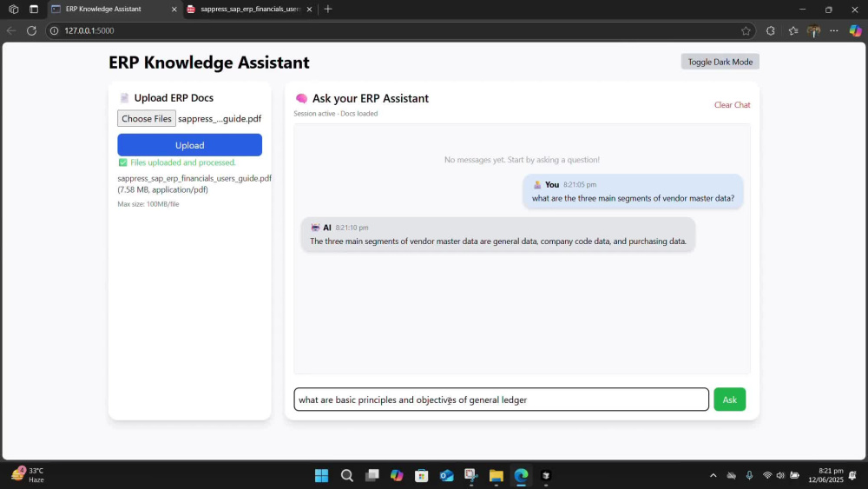The height and width of the screenshot is (489, 868).
Task: Click the 'Ask your ERP Assistant' heading
Action: click(x=371, y=98)
